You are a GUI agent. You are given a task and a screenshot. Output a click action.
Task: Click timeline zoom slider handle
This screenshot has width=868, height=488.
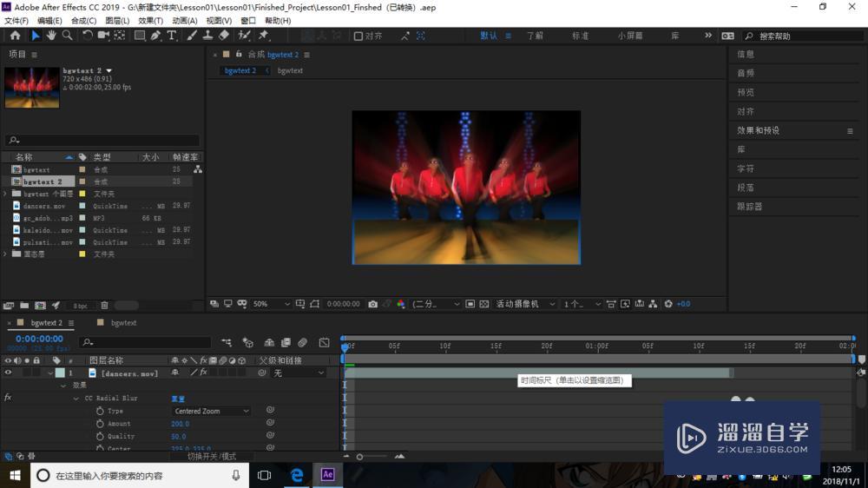coord(360,457)
